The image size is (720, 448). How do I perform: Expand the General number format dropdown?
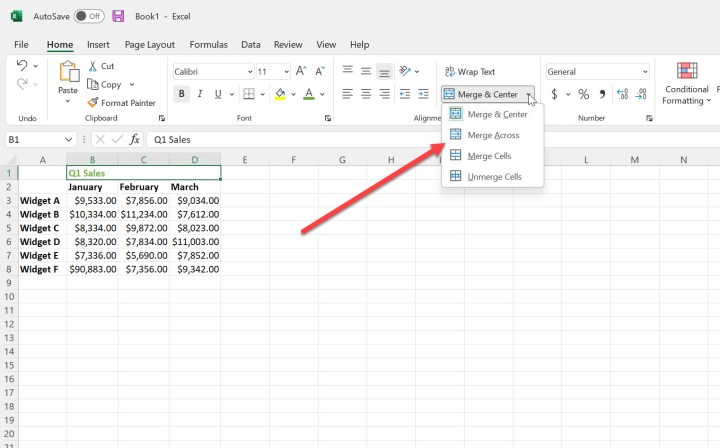pos(645,72)
